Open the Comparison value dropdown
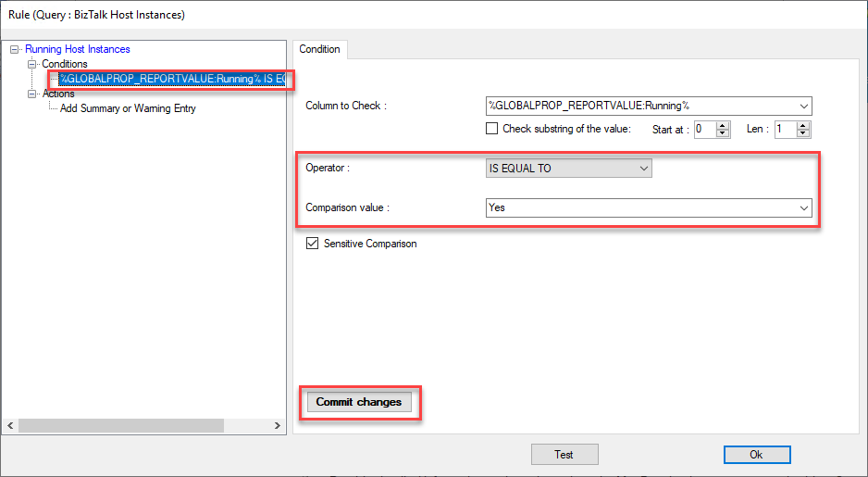Screen dimensions: 868x477 click(803, 207)
